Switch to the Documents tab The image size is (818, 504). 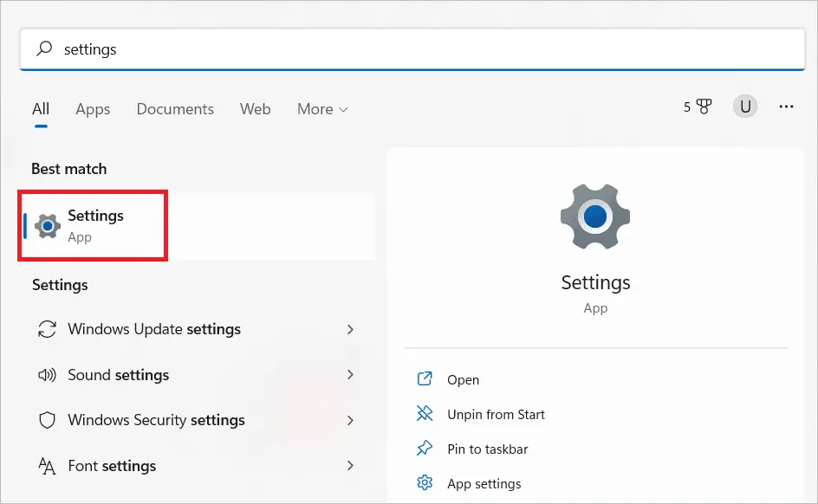click(x=175, y=109)
